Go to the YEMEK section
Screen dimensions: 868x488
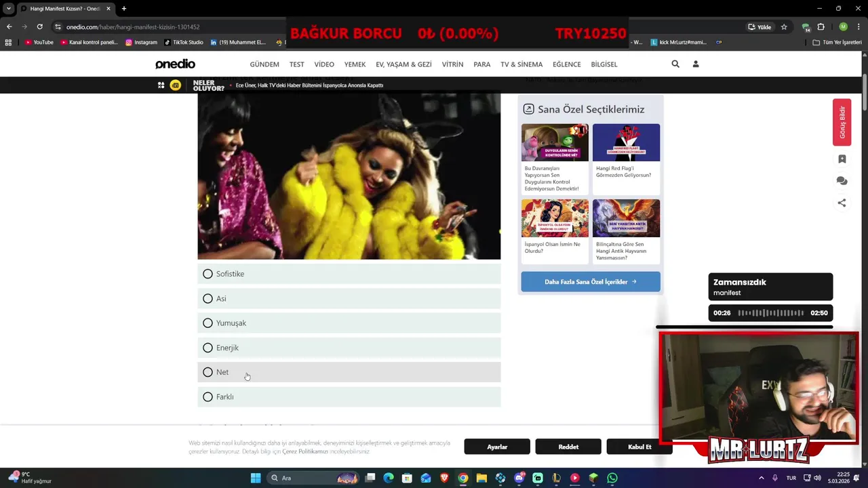pos(355,64)
